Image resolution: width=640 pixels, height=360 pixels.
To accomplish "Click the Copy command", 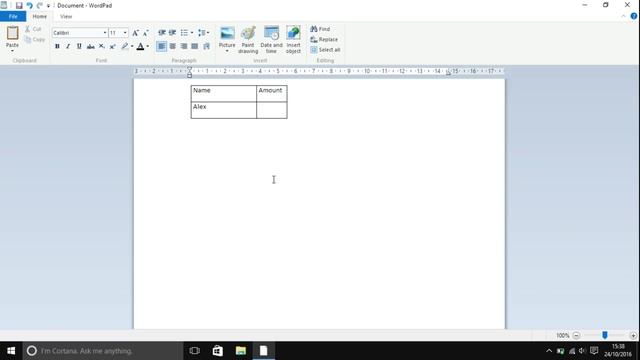I will point(35,40).
